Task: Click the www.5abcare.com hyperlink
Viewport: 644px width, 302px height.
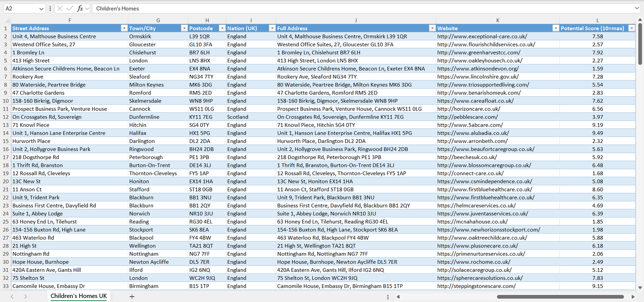Action: point(470,125)
